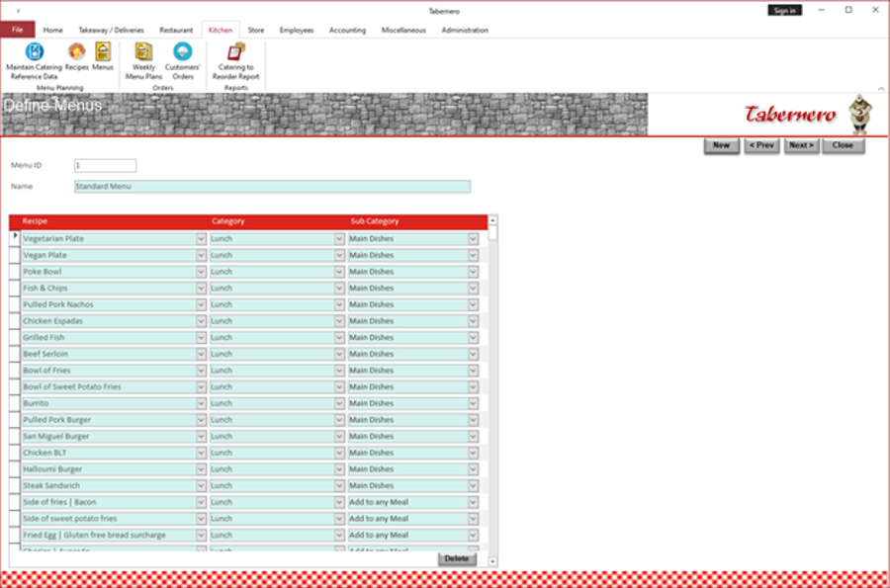Switch to the Store tab

256,30
